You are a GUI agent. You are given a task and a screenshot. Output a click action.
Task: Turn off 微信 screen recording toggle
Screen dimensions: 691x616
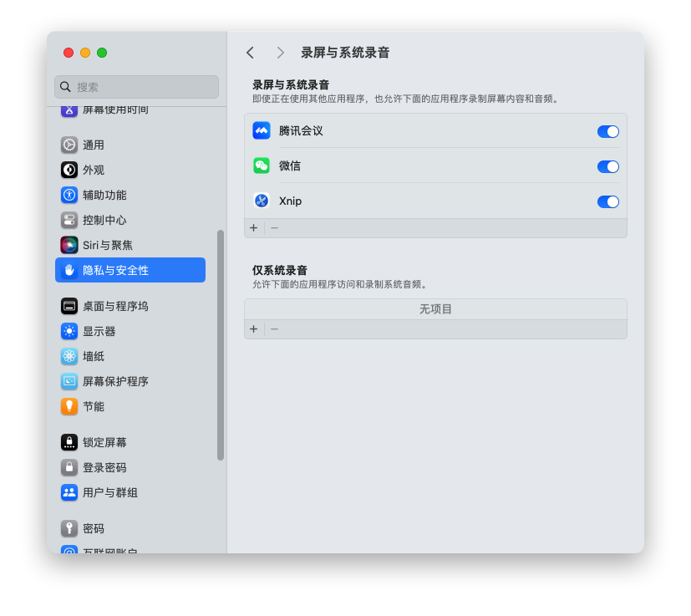click(607, 166)
